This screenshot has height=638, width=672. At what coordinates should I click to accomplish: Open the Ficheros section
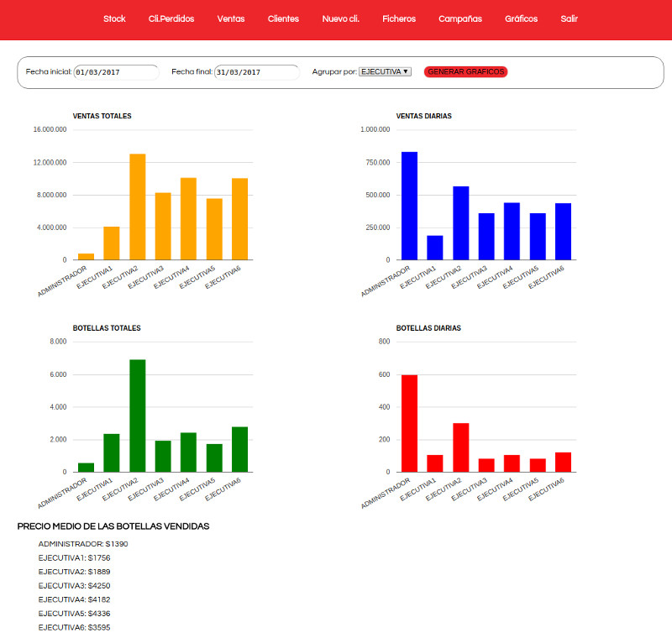(x=398, y=18)
